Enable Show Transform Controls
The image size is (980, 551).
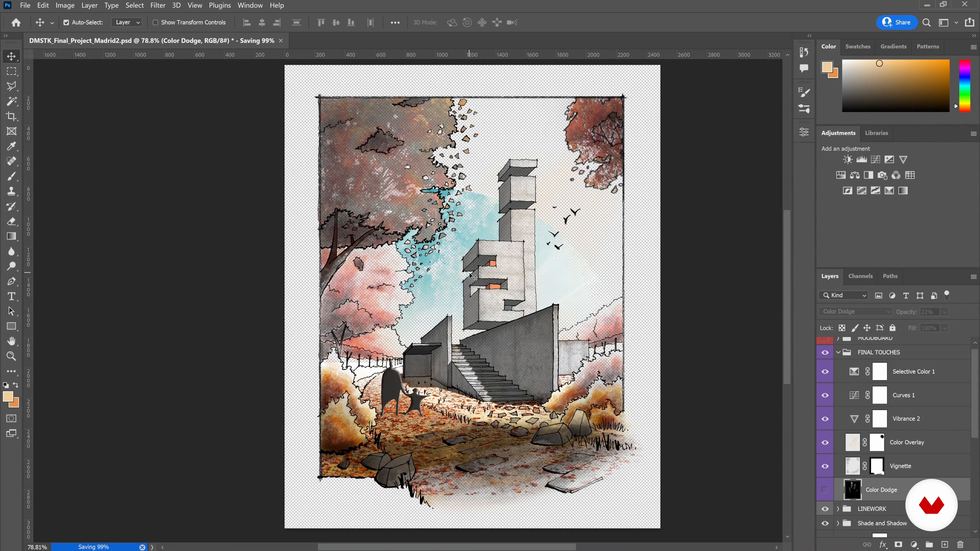[x=155, y=22]
